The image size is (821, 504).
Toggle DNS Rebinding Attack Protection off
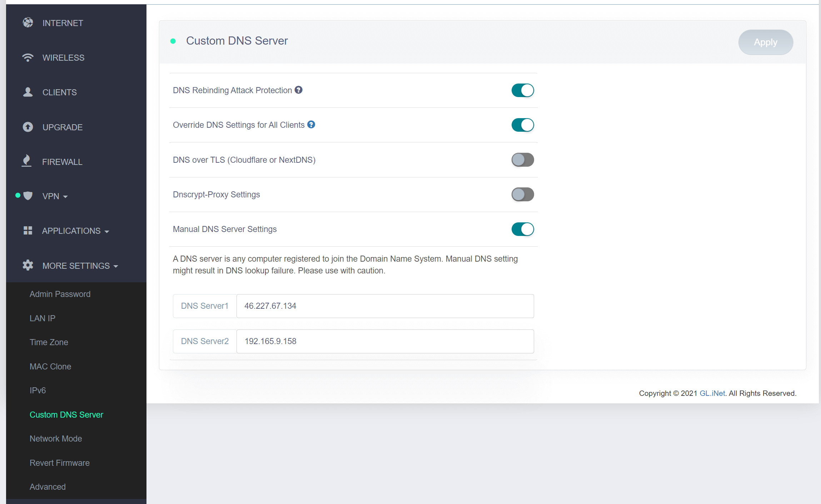(522, 90)
